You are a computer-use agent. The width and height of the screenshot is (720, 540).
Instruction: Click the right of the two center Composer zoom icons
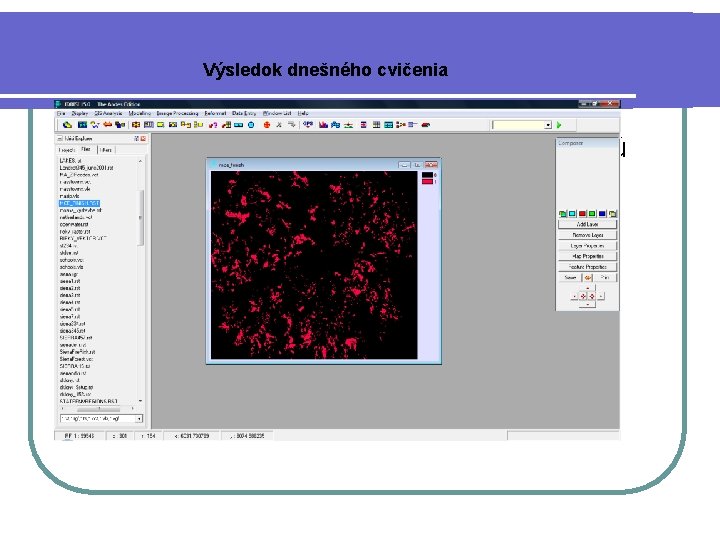pyautogui.click(x=592, y=296)
